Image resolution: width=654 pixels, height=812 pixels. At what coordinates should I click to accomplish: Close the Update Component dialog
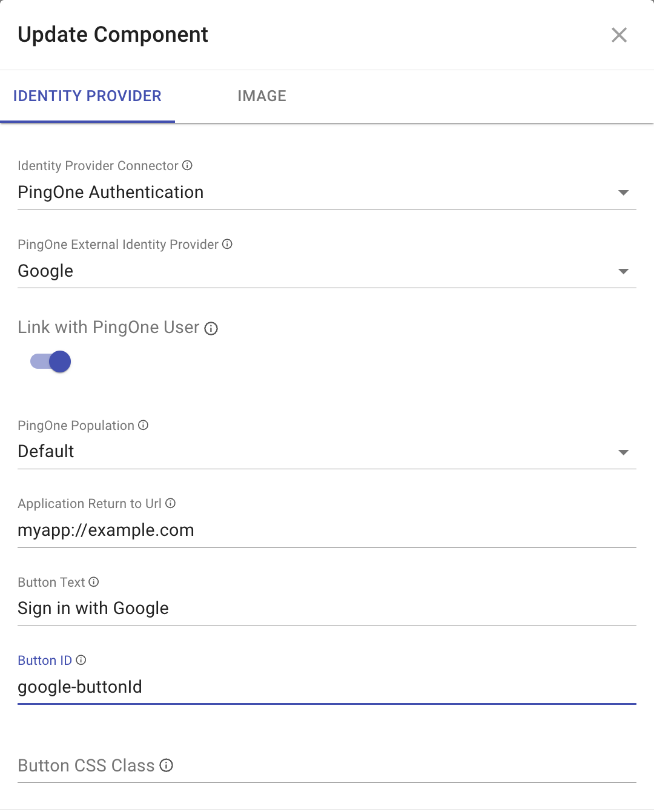click(x=619, y=35)
